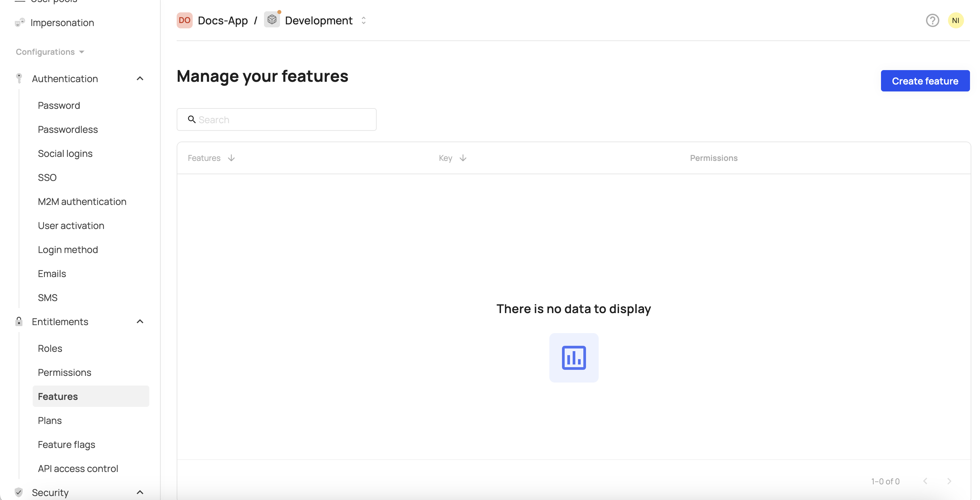Sort by Features column arrow
This screenshot has height=500, width=980.
pyautogui.click(x=231, y=158)
